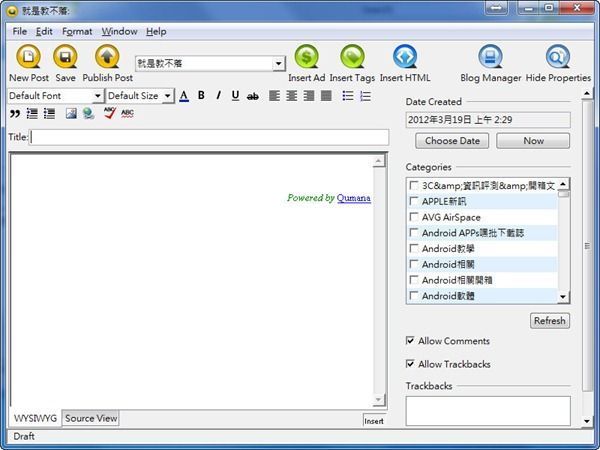Image resolution: width=600 pixels, height=450 pixels.
Task: Click the Save icon
Action: pos(65,57)
